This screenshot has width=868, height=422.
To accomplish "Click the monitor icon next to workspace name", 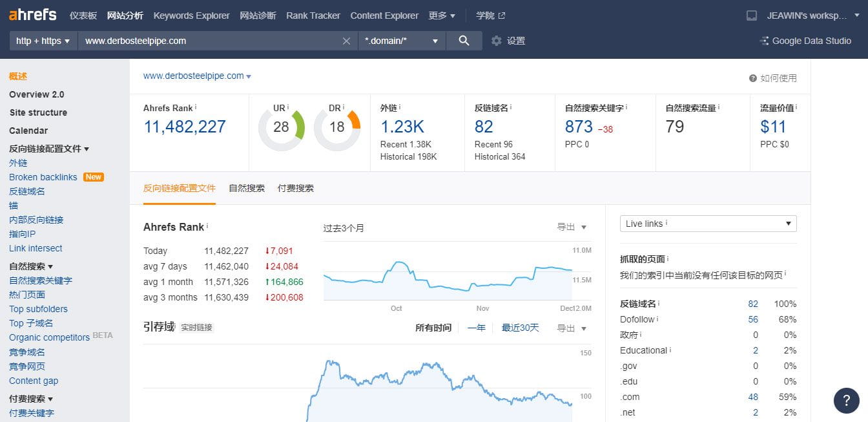I will (751, 16).
